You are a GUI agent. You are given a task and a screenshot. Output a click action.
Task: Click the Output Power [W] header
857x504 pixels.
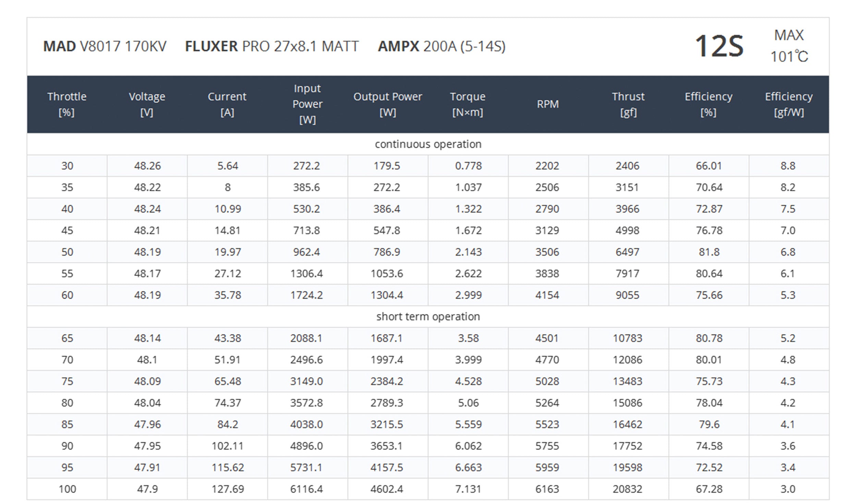tap(388, 104)
